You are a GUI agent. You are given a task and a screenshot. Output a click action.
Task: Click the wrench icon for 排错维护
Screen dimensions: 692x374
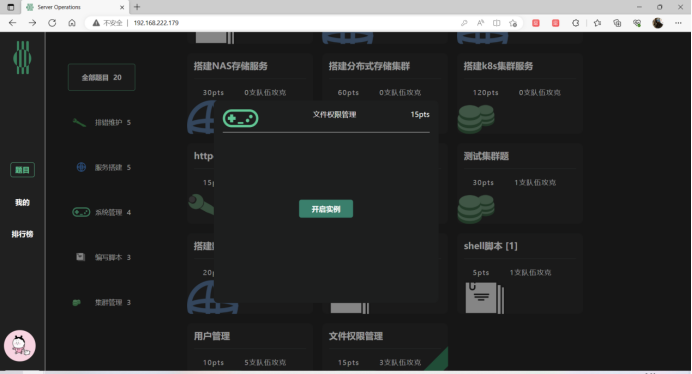79,122
